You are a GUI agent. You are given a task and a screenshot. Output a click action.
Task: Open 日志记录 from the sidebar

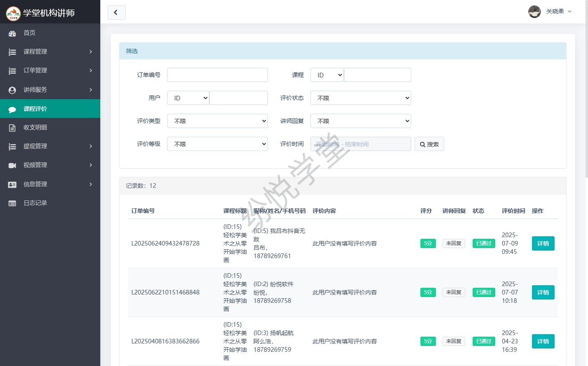click(x=36, y=203)
